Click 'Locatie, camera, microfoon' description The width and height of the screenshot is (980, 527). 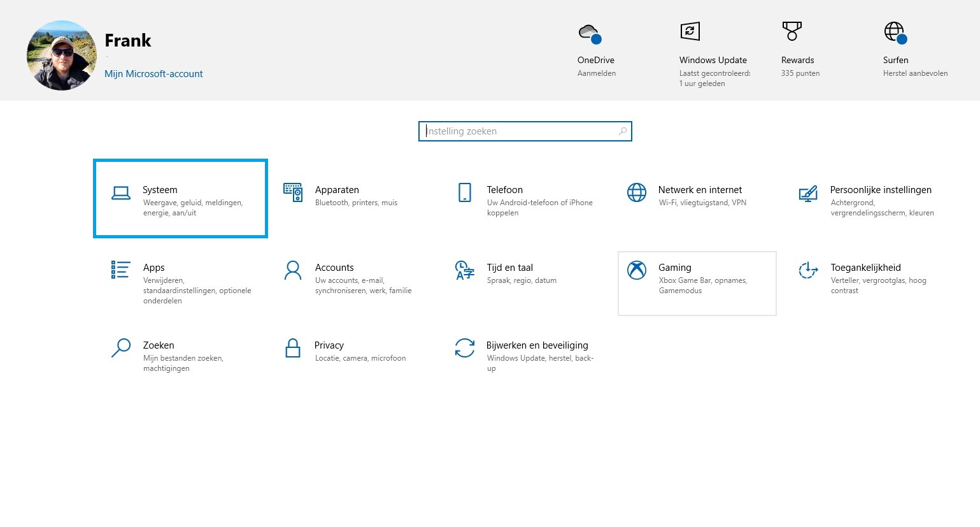click(360, 358)
